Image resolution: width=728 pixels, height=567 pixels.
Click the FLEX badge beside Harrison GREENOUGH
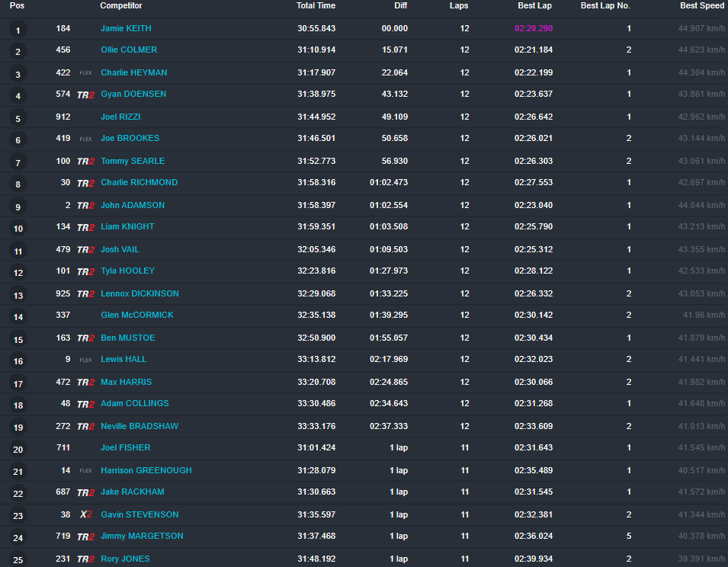tap(85, 470)
